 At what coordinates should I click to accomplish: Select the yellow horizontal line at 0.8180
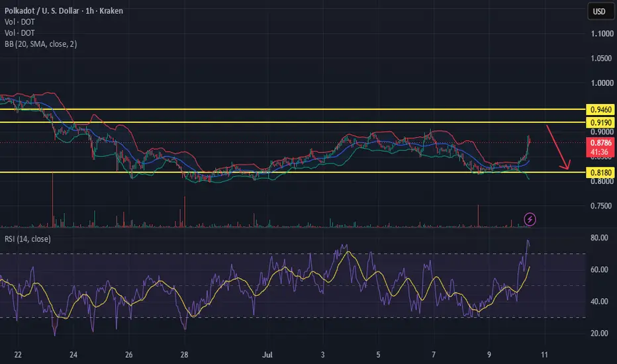coord(293,172)
